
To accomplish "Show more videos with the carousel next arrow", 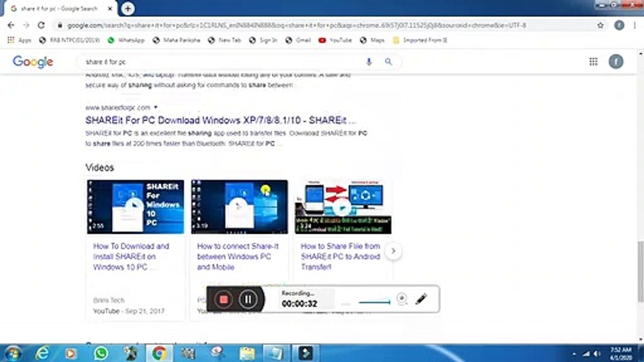I will pyautogui.click(x=393, y=251).
